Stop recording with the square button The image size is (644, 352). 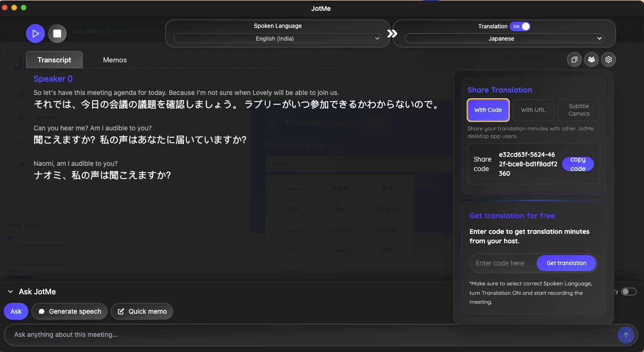[57, 34]
